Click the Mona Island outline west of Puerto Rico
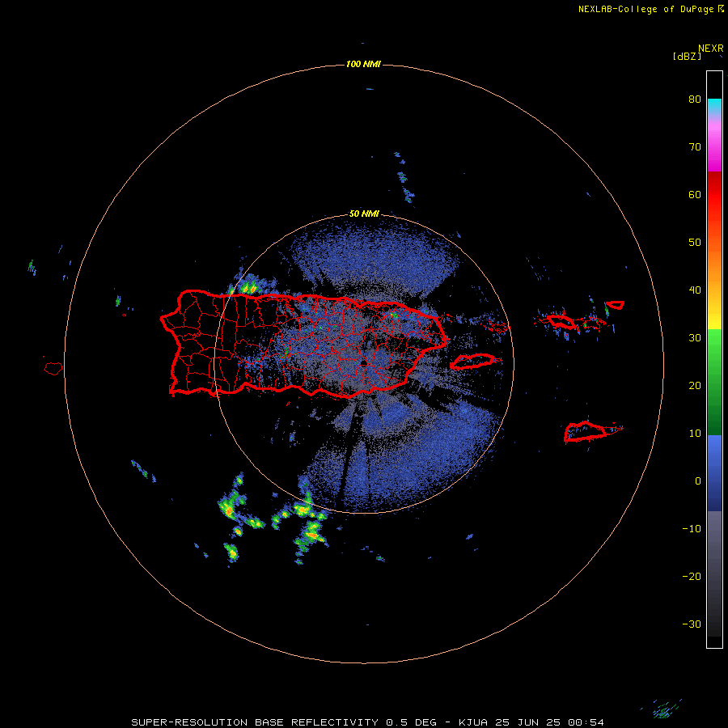Viewport: 728px width, 728px height. click(53, 369)
